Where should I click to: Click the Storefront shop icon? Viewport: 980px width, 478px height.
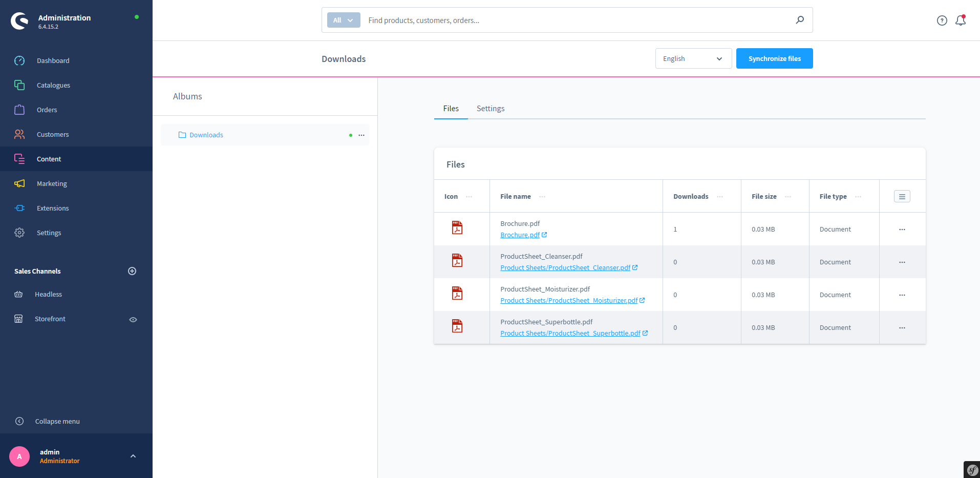(x=18, y=319)
